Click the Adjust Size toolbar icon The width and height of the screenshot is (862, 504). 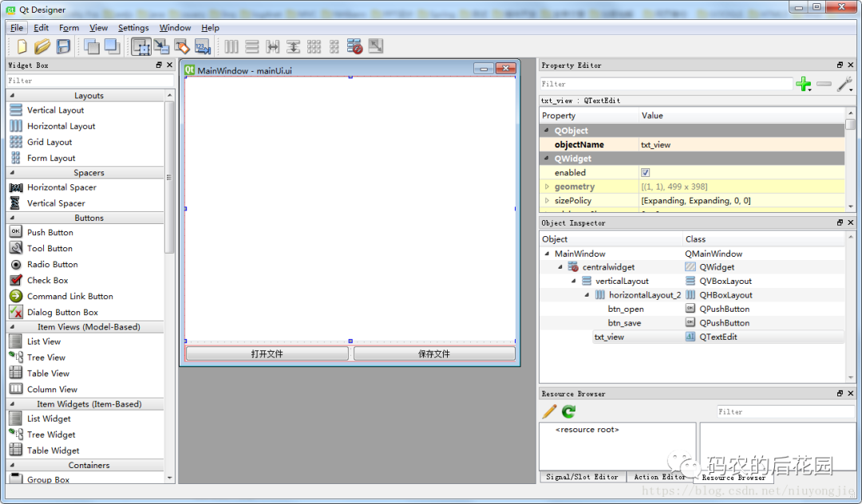[376, 47]
